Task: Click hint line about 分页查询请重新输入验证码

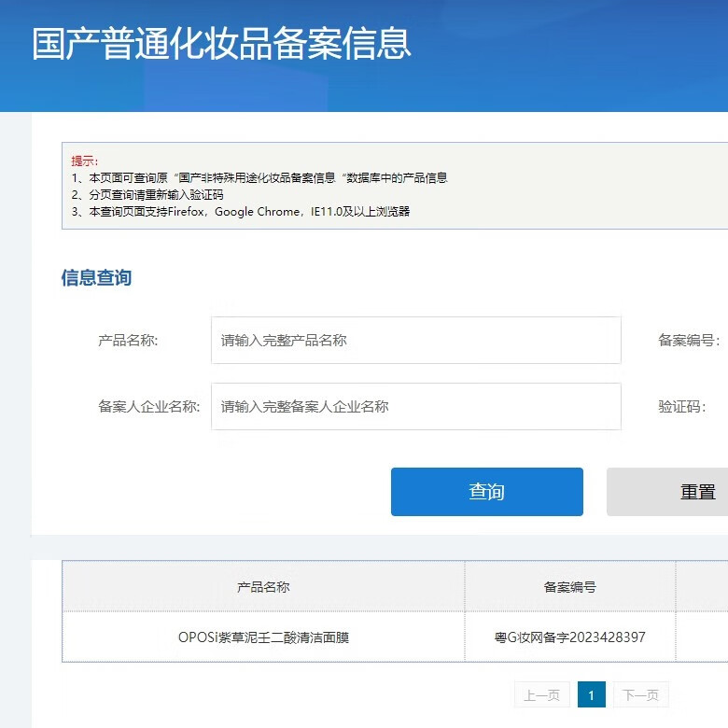Action: click(147, 194)
